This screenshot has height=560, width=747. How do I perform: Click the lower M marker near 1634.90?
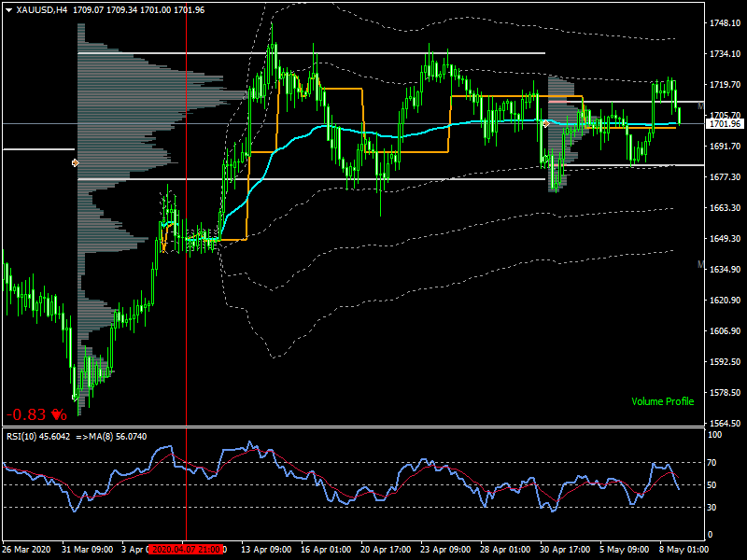tap(700, 265)
